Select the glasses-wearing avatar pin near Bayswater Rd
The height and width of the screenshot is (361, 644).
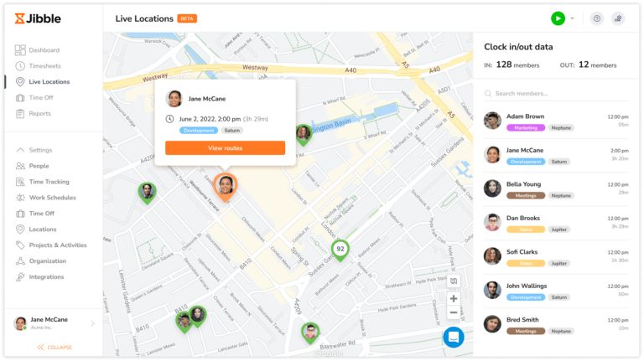tap(310, 333)
